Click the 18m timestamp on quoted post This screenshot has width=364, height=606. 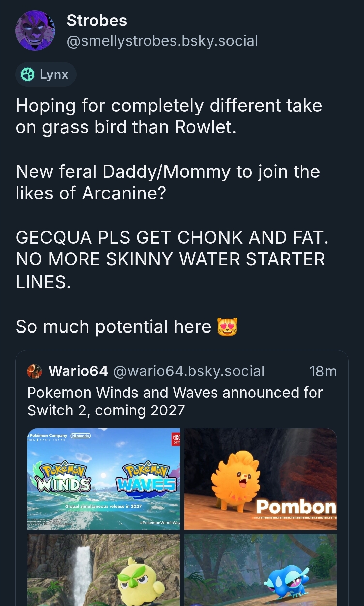323,371
